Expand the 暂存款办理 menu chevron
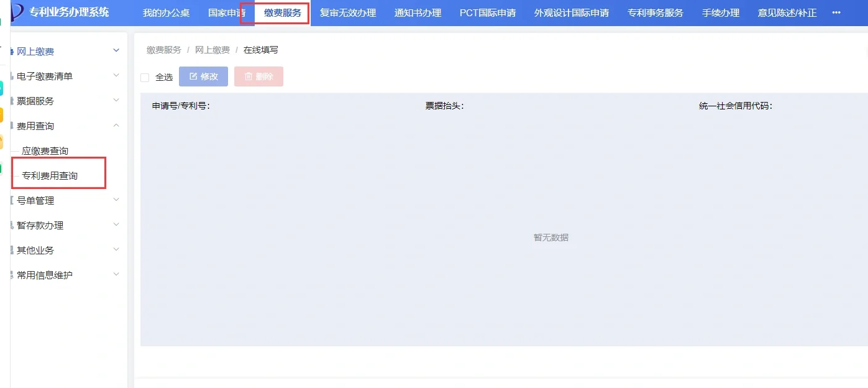 pyautogui.click(x=116, y=225)
